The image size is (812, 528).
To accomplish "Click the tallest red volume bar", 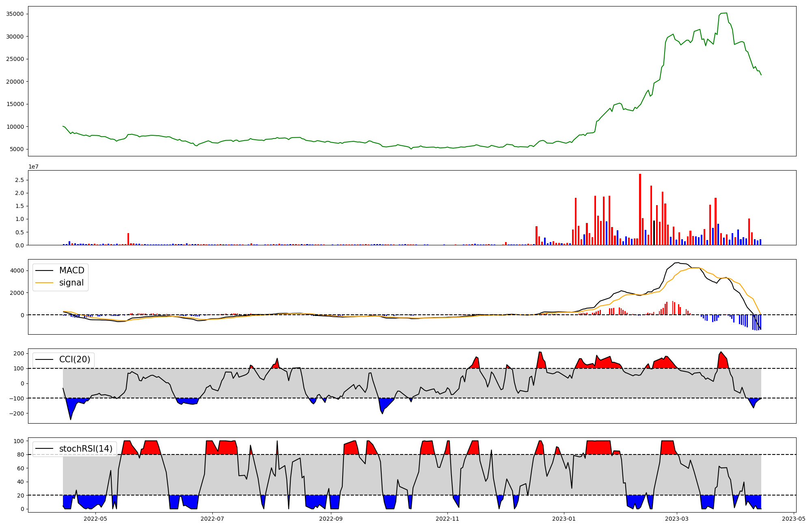I will pos(640,209).
